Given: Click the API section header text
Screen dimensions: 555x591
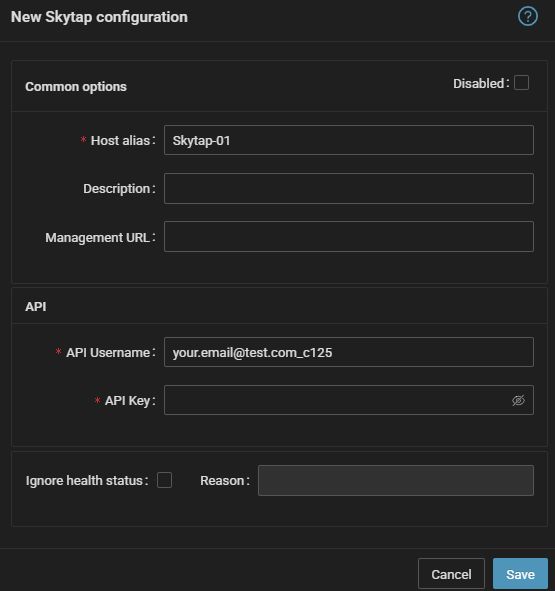Looking at the screenshot, I should click(x=36, y=306).
